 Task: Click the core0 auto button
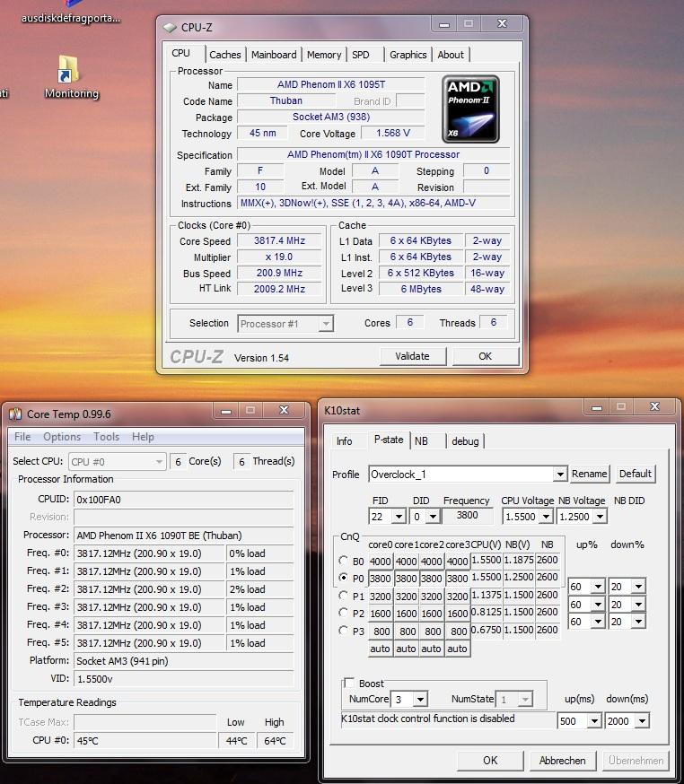click(x=381, y=649)
